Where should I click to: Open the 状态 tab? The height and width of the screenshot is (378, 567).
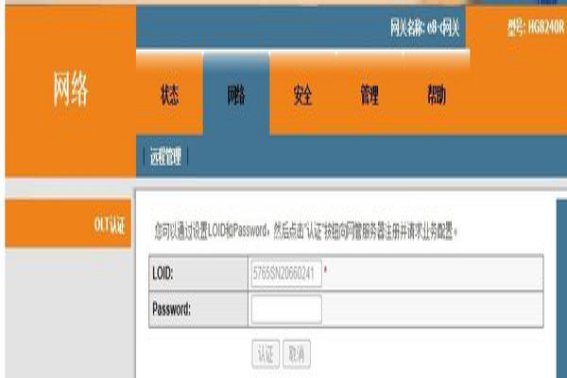(169, 95)
